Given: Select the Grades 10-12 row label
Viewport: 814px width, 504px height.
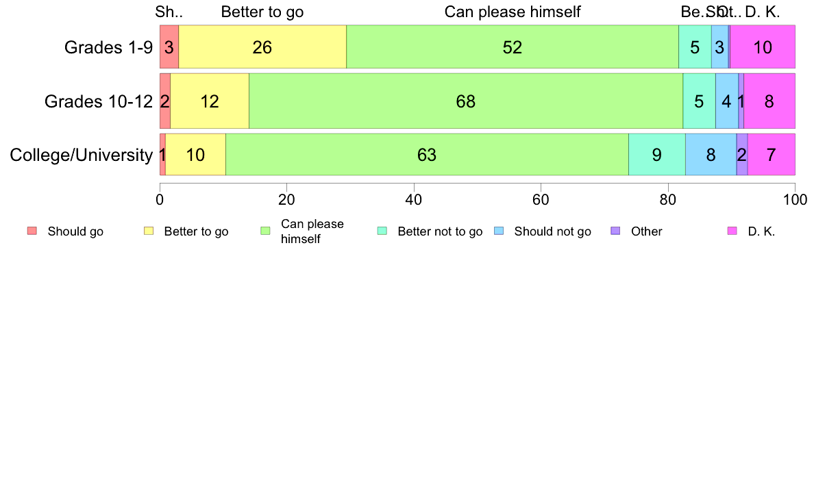Looking at the screenshot, I should pos(99,101).
